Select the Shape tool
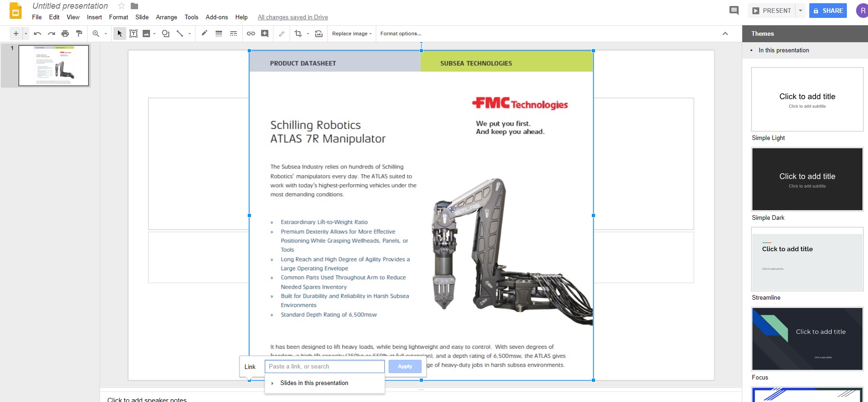The width and height of the screenshot is (868, 402). [x=166, y=33]
